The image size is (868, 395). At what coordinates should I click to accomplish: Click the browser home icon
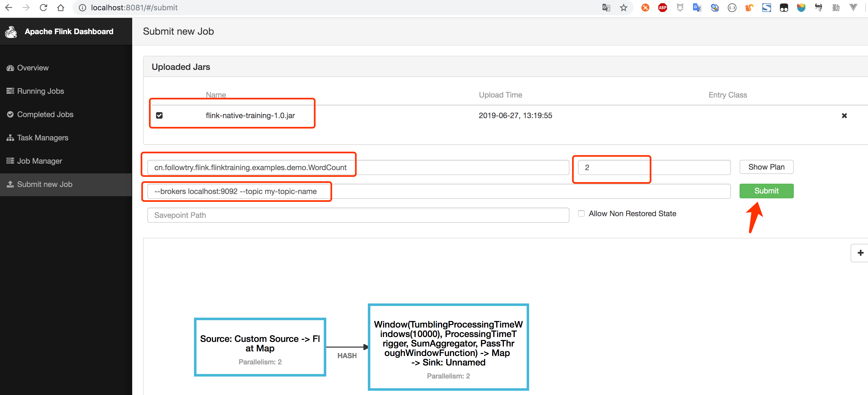point(61,7)
